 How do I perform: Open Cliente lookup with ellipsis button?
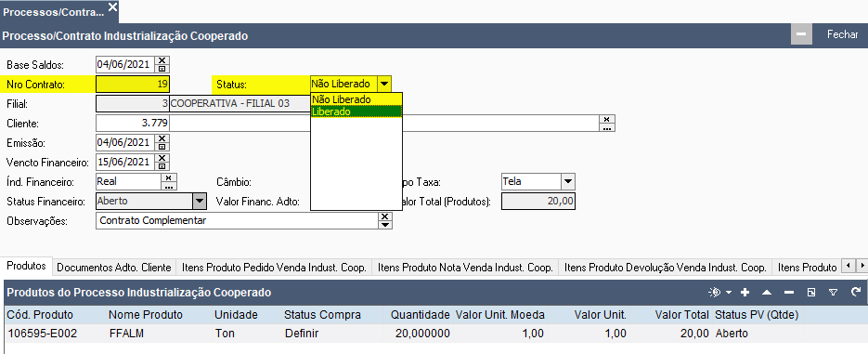click(x=607, y=127)
